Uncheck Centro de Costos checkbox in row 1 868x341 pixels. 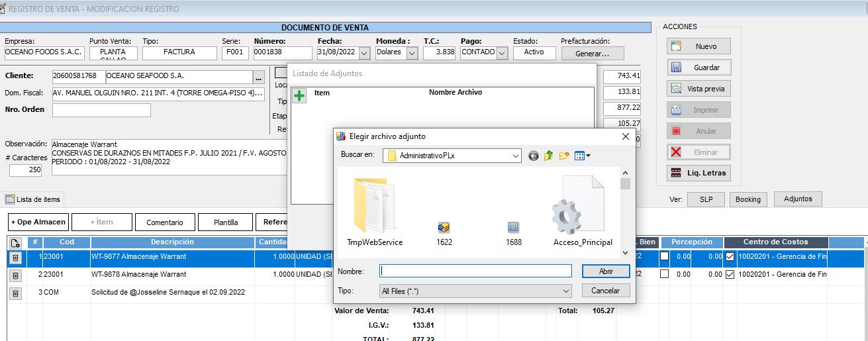click(x=730, y=256)
